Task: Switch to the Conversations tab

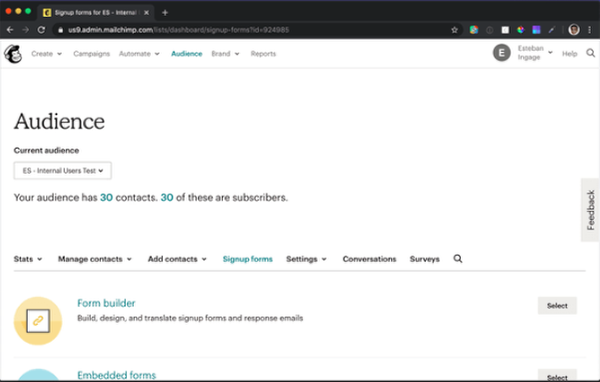Action: point(369,259)
